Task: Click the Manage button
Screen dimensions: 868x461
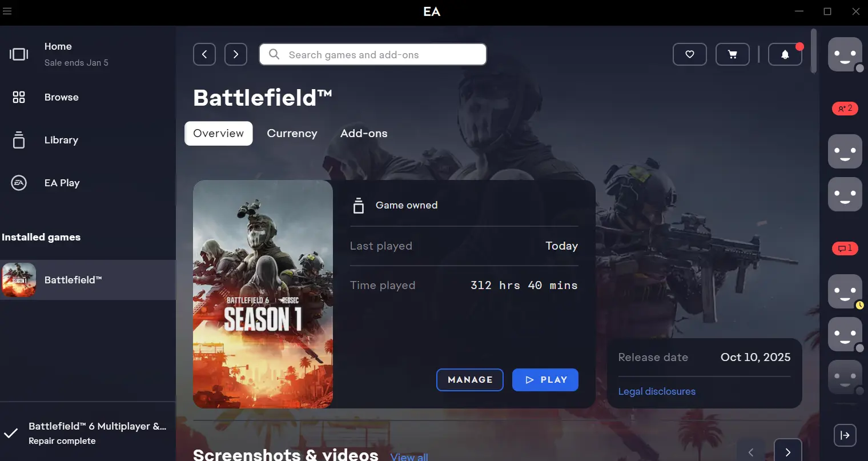Action: point(469,380)
